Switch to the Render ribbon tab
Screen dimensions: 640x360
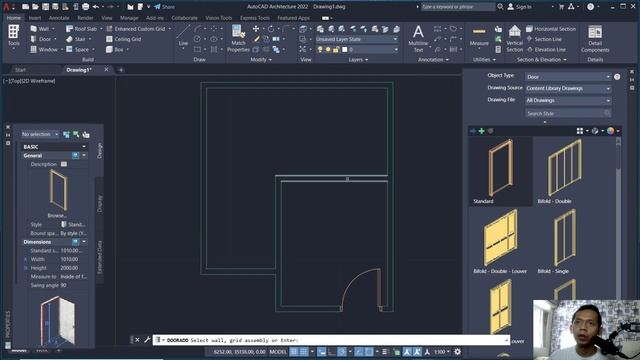pyautogui.click(x=85, y=18)
